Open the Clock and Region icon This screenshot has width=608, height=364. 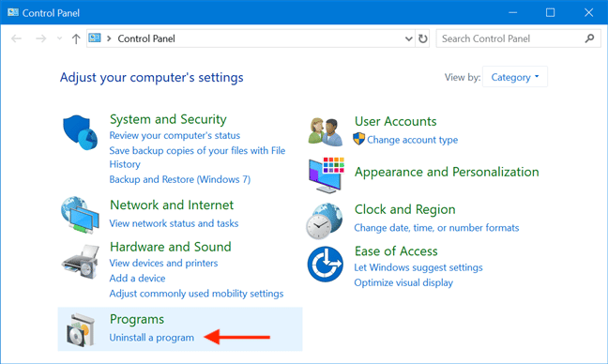click(325, 221)
